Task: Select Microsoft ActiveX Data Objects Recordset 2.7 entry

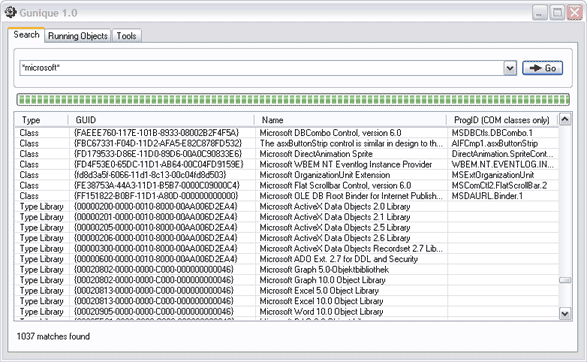Action: [351, 249]
